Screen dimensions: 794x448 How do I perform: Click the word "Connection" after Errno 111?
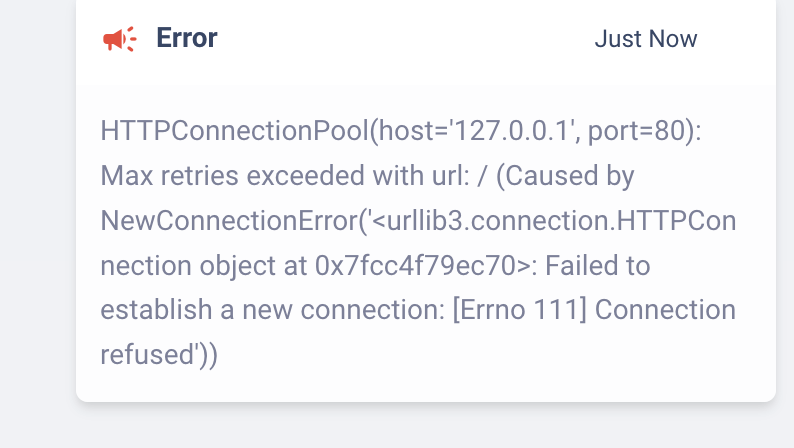coord(666,310)
